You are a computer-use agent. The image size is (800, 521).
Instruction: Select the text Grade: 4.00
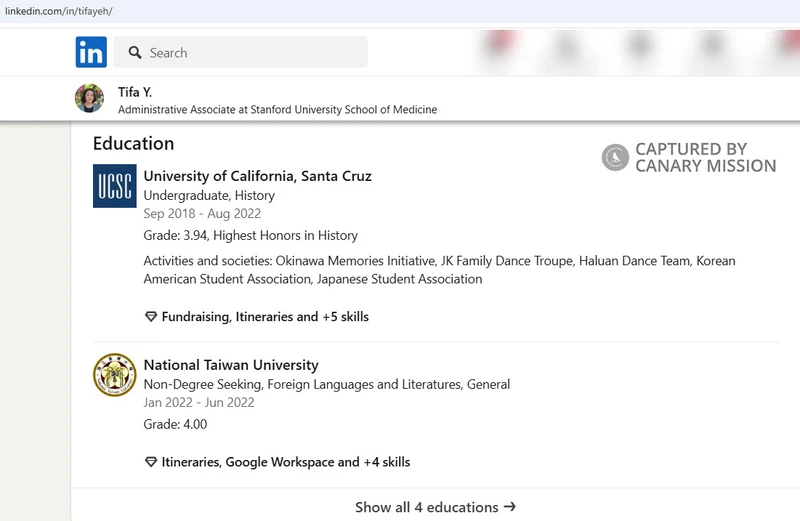point(175,424)
